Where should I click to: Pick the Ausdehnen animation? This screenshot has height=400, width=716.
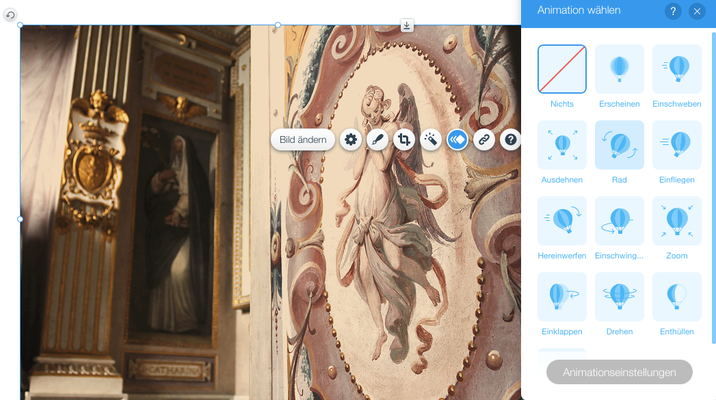(x=562, y=145)
